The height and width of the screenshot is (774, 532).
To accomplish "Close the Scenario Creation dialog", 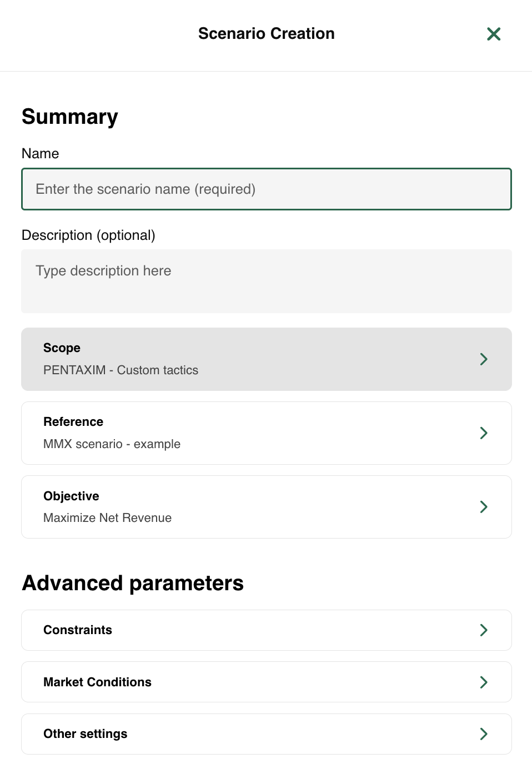I will pyautogui.click(x=493, y=34).
